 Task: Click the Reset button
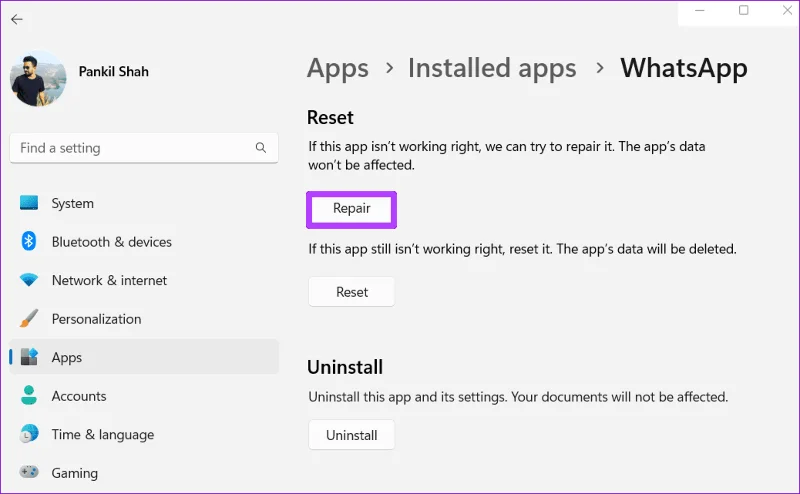click(x=352, y=292)
